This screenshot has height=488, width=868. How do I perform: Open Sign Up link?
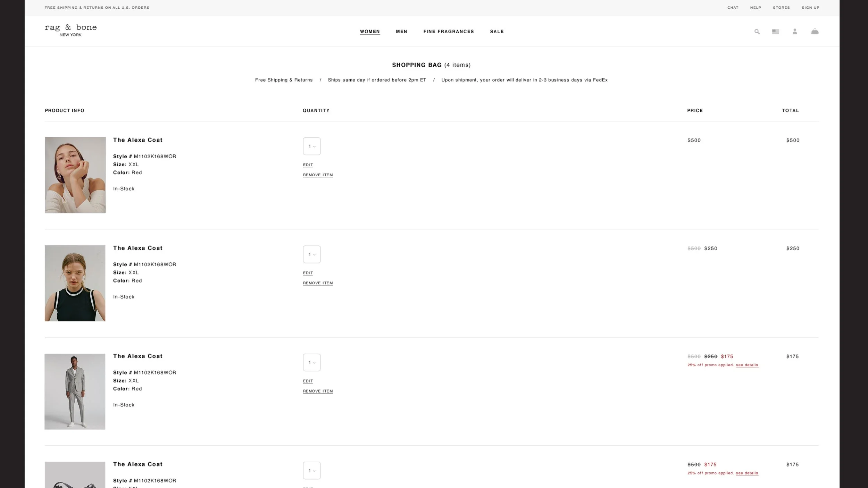810,8
